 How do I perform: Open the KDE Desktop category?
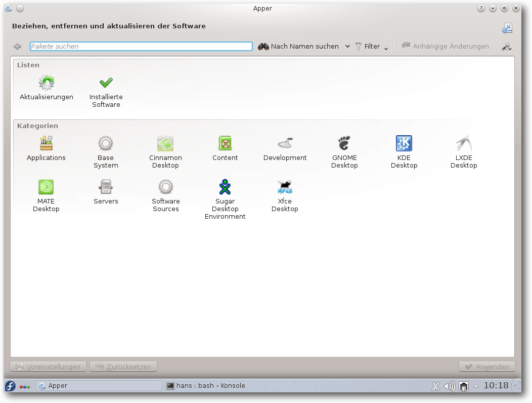[x=404, y=152]
